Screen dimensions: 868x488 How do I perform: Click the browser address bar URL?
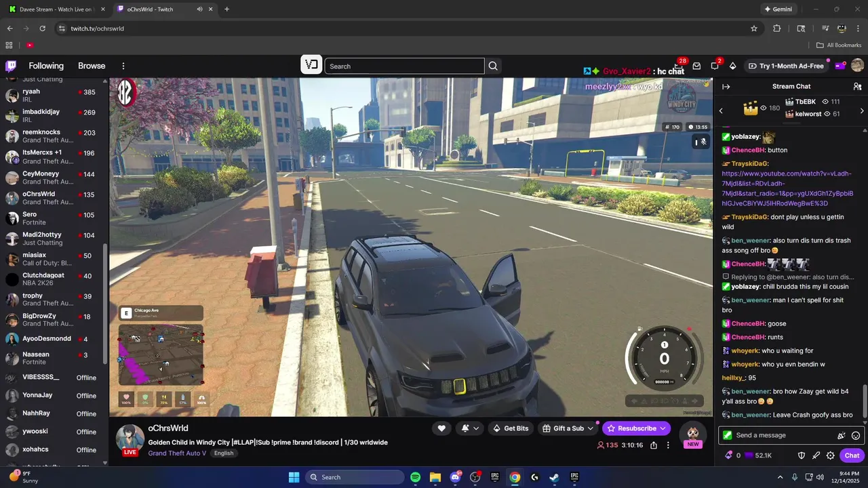tap(97, 28)
